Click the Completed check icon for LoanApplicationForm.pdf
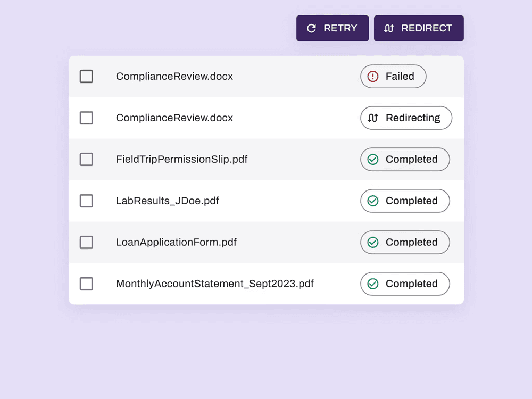532x399 pixels. pos(372,242)
